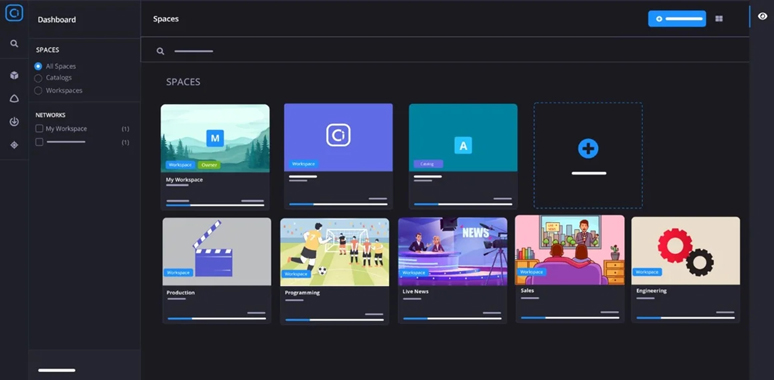The image size is (774, 380).
Task: Select the Workspaces radio filter
Action: click(38, 90)
